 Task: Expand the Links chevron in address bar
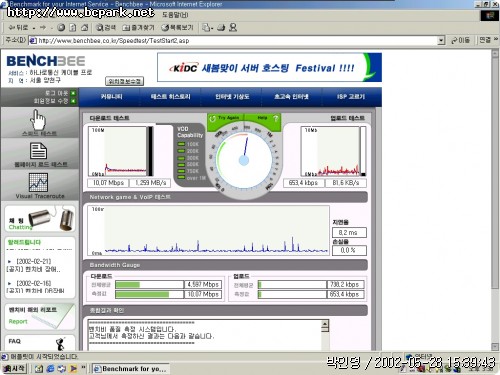496,40
